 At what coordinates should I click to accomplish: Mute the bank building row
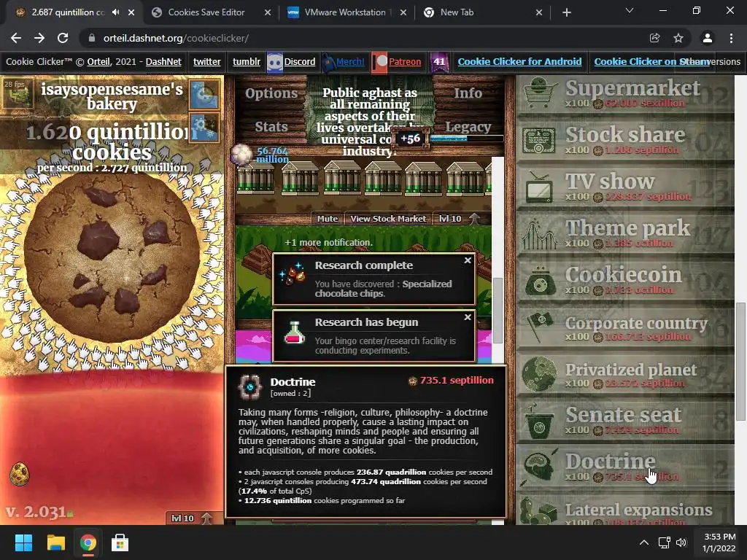coord(328,219)
